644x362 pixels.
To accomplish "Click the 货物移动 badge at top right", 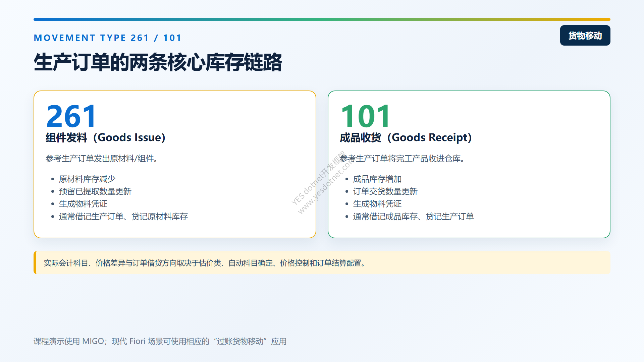I will pos(585,36).
